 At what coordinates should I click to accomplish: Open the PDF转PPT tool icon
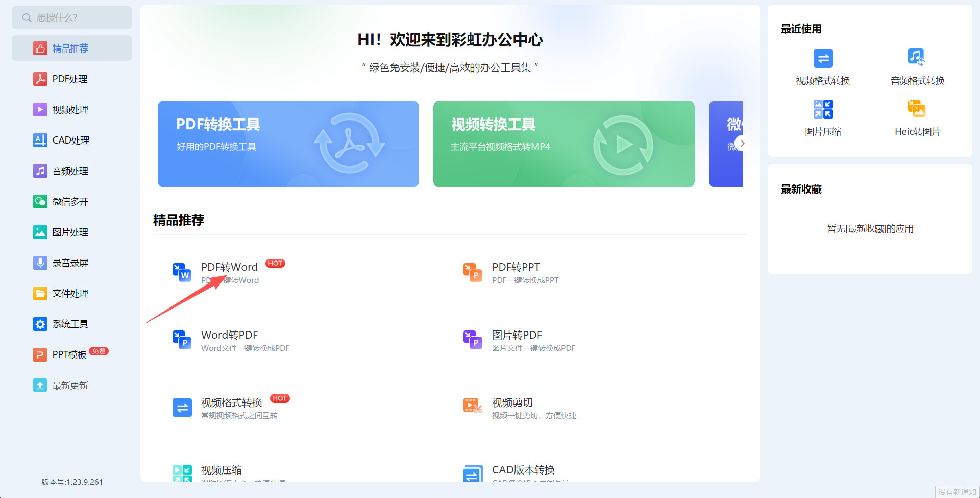pos(472,272)
